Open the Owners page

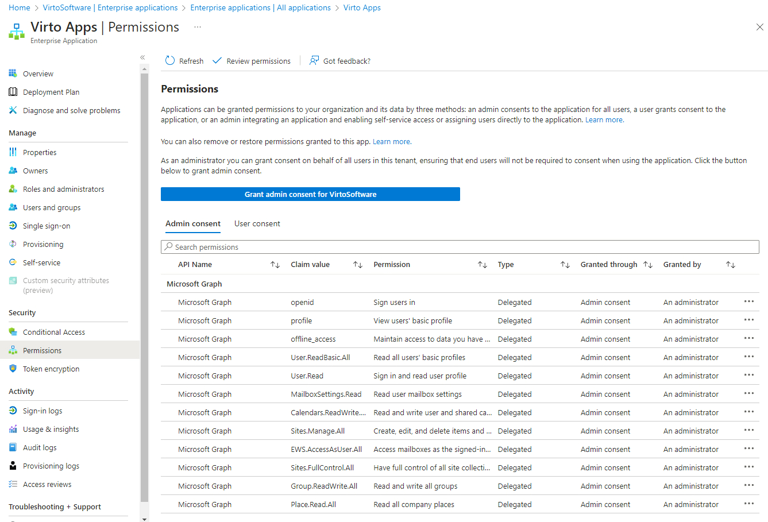coord(35,171)
